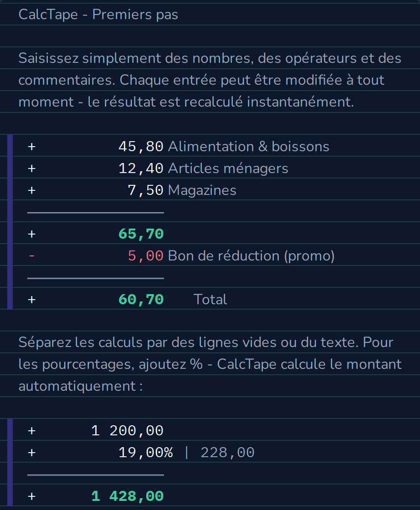Click the plus operator before 45,80
The height and width of the screenshot is (510, 420).
31,147
